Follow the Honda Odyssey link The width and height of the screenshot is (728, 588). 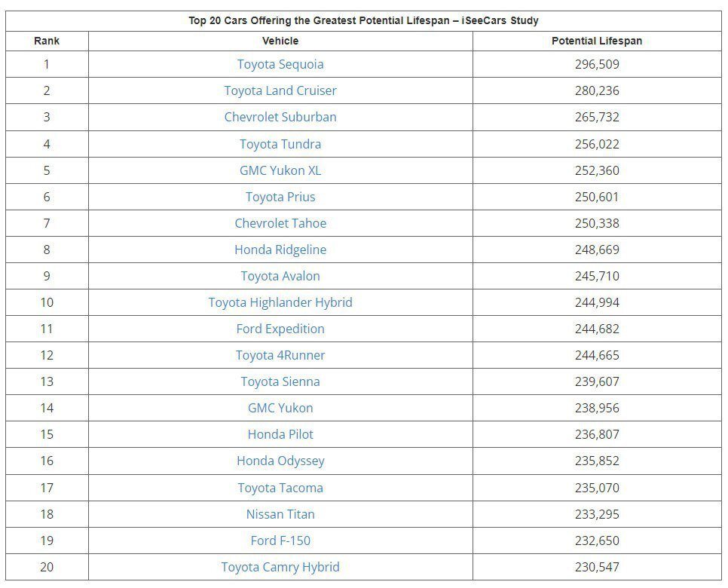click(x=280, y=461)
